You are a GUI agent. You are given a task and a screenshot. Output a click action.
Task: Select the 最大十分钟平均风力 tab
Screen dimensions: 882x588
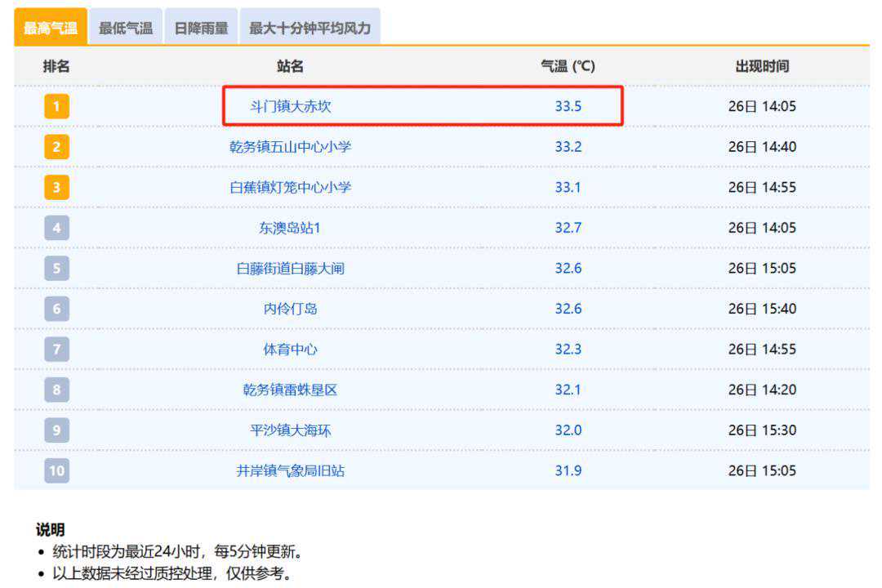310,28
